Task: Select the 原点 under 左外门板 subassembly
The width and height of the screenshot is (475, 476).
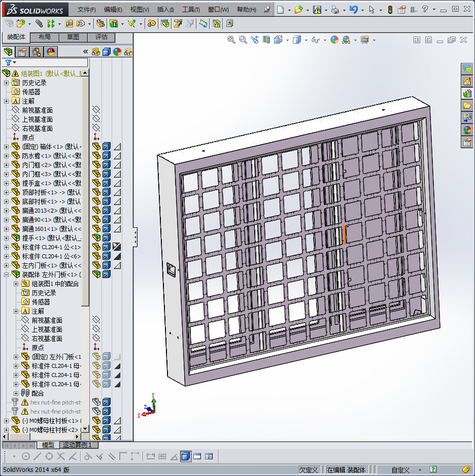Action: click(x=38, y=348)
